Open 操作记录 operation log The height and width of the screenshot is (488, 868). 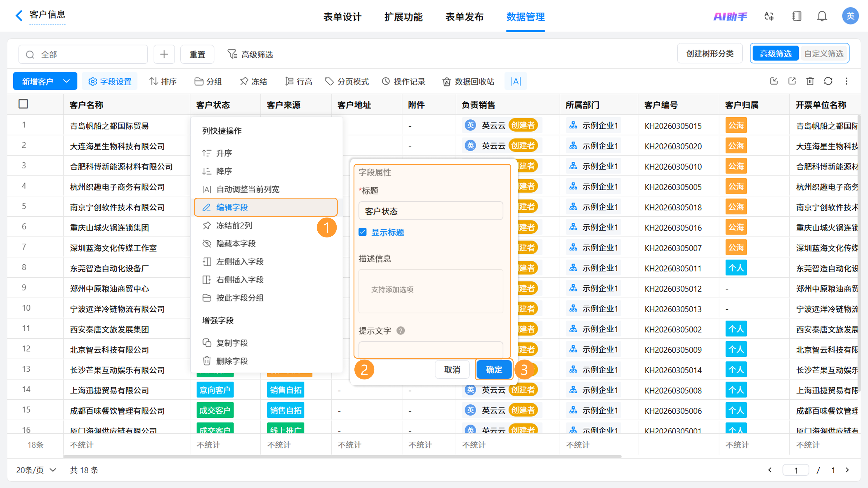403,81
